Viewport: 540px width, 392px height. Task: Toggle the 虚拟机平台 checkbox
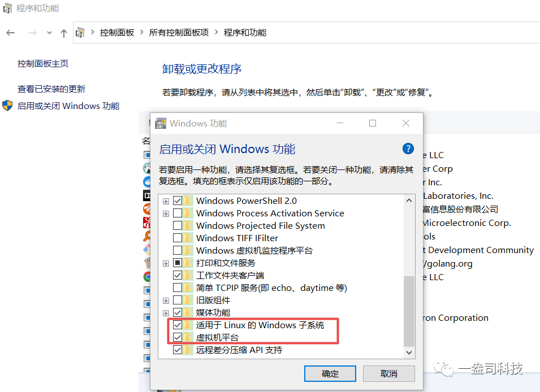(178, 337)
